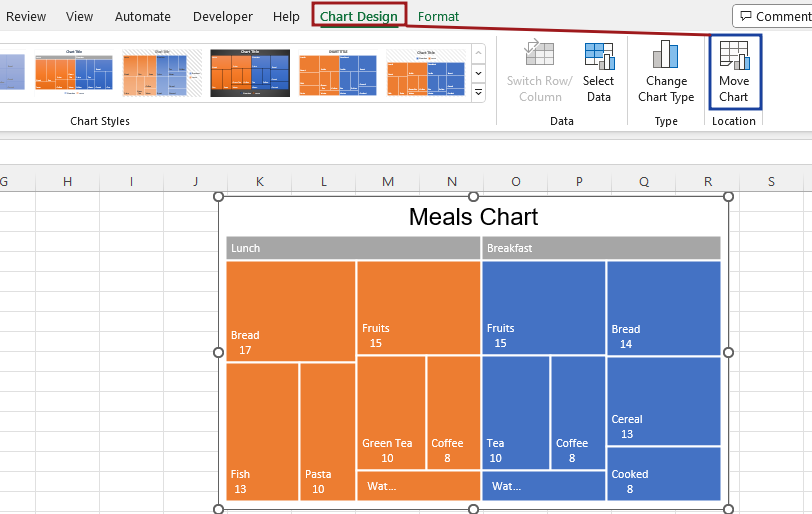This screenshot has width=812, height=514.
Task: Select column H header
Action: pyautogui.click(x=67, y=181)
